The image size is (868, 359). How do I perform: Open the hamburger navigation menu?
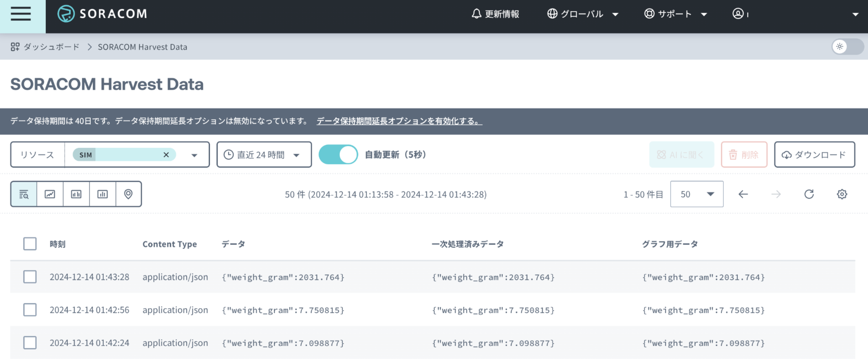(21, 14)
